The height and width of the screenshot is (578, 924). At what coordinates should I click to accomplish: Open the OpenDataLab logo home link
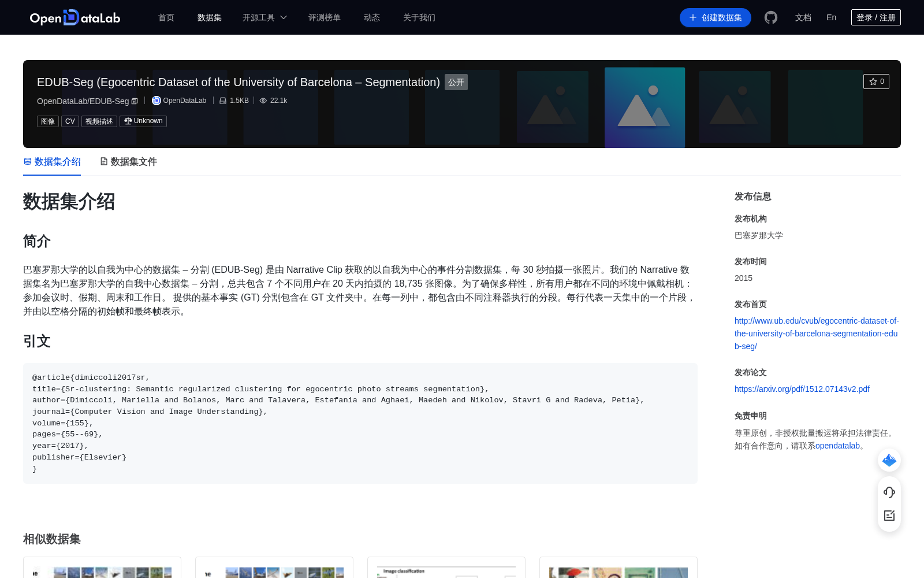point(75,17)
